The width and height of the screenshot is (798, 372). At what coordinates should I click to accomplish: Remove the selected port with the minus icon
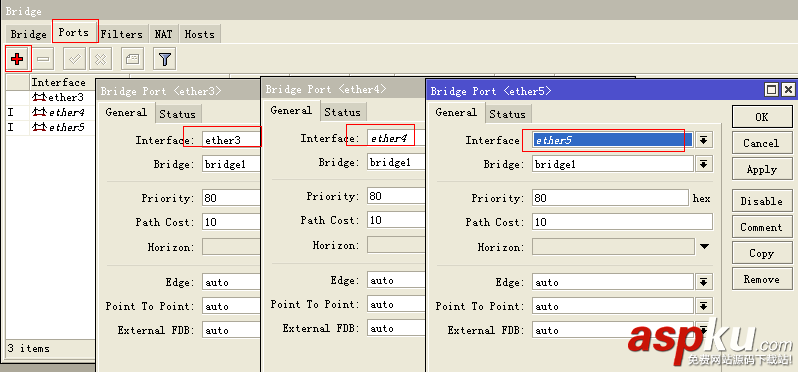(44, 59)
